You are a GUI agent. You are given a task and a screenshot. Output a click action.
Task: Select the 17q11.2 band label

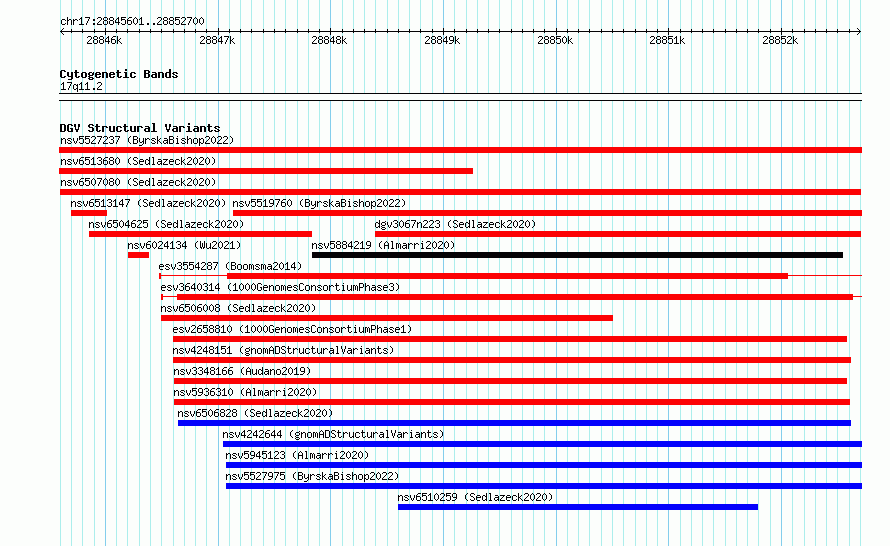[81, 86]
